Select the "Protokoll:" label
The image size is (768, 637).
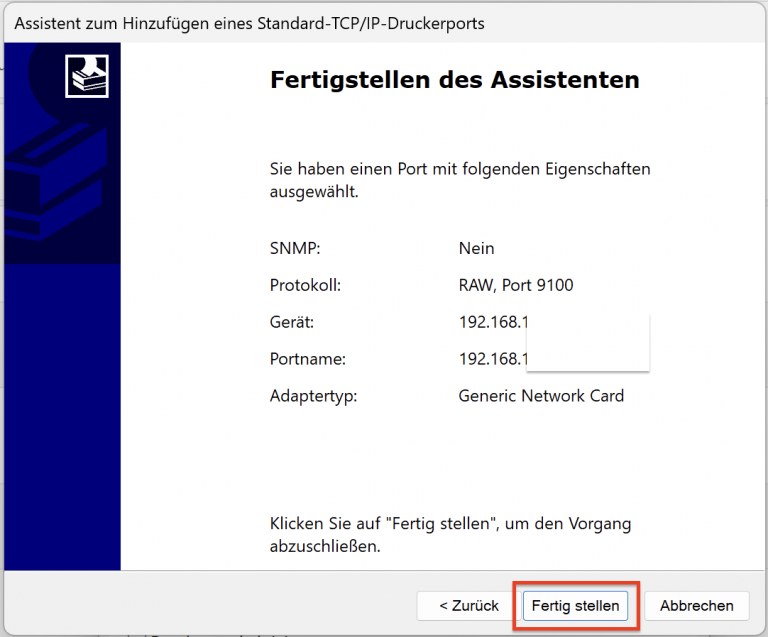point(305,285)
